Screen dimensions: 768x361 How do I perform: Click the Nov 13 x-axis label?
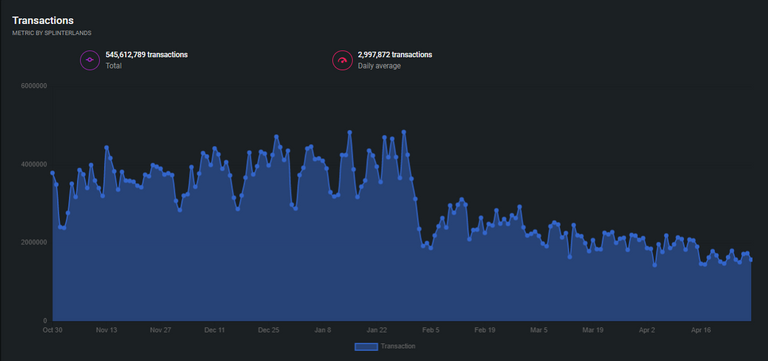(x=106, y=330)
